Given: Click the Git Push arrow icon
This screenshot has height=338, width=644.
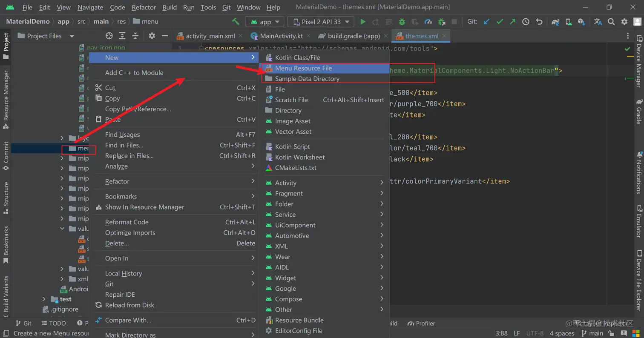Looking at the screenshot, I should tap(512, 22).
